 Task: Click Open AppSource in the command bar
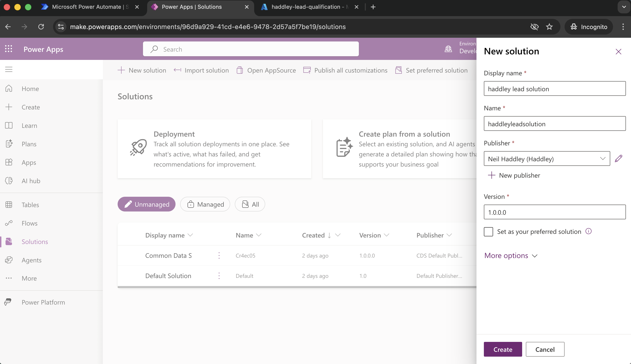coord(266,70)
